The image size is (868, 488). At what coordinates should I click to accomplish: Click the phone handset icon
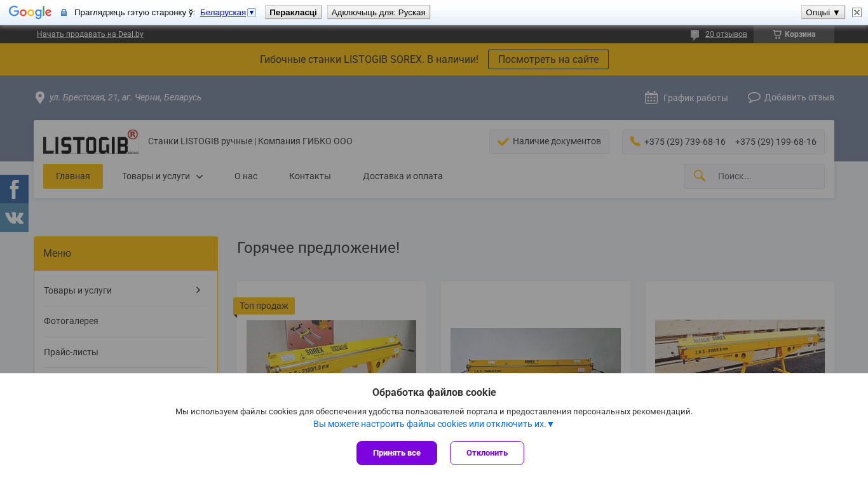[x=635, y=141]
